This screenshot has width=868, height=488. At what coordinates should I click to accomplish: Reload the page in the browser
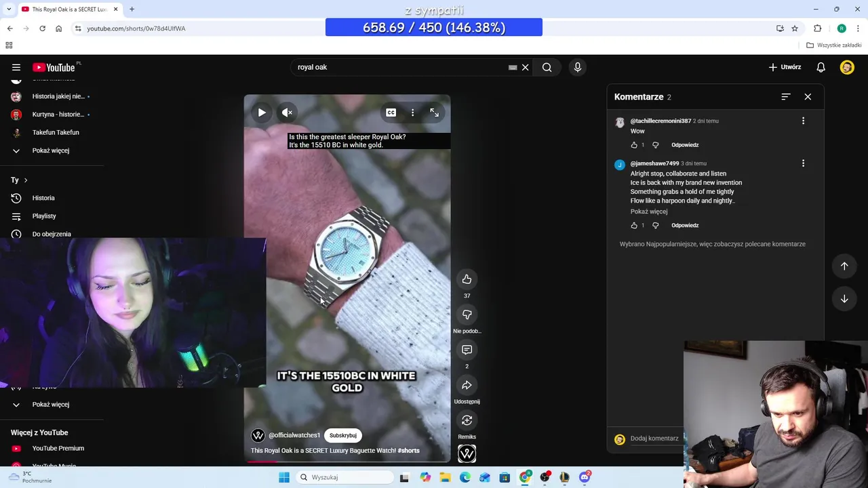click(x=42, y=28)
